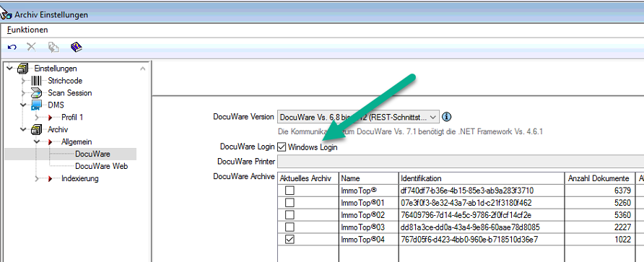644x262 pixels.
Task: Collapse the Archiv node
Action: pos(23,130)
